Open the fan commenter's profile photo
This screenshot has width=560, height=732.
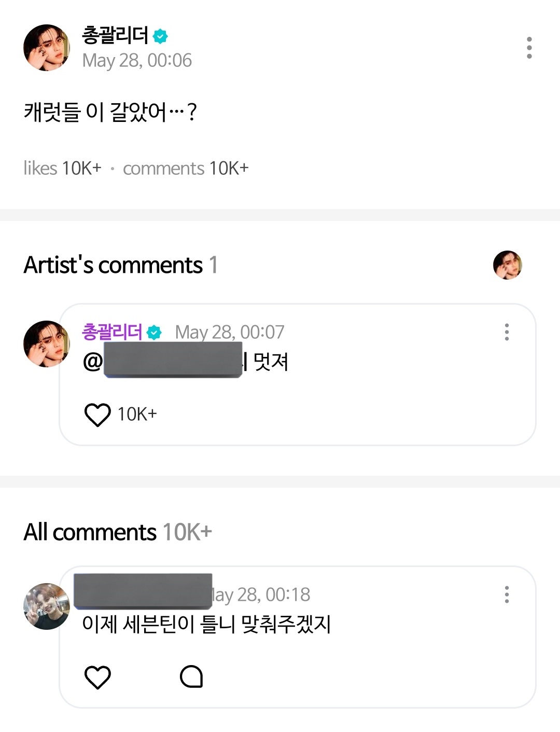47,606
